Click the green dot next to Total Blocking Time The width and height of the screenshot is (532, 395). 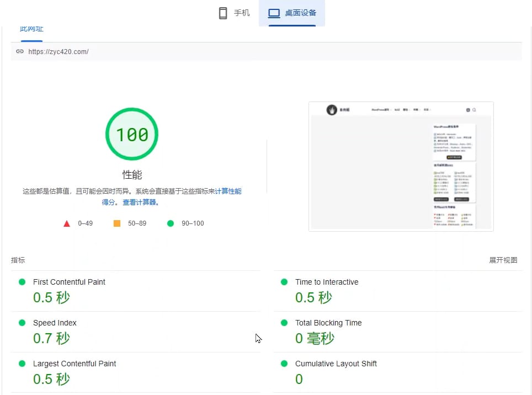tap(284, 322)
